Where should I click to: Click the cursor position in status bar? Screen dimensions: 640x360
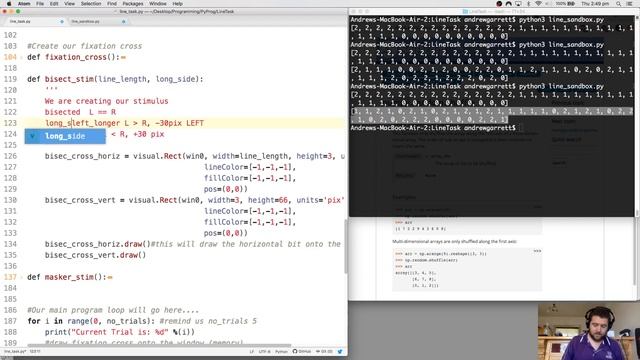35,351
